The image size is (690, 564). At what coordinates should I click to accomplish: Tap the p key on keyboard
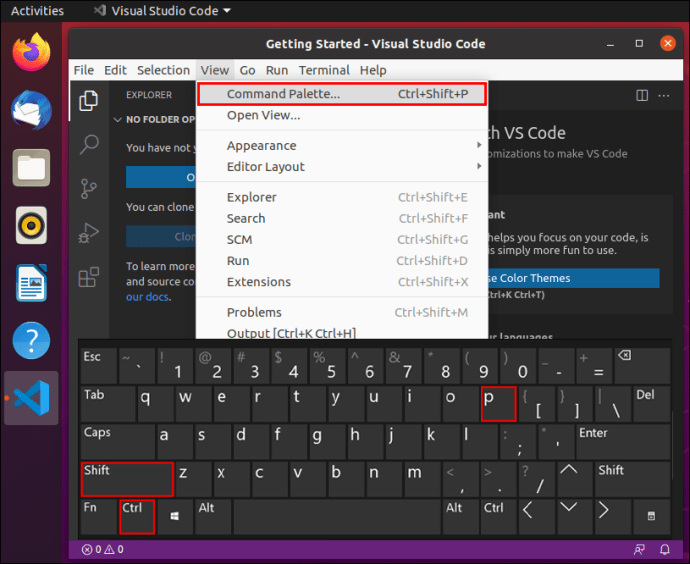click(498, 403)
